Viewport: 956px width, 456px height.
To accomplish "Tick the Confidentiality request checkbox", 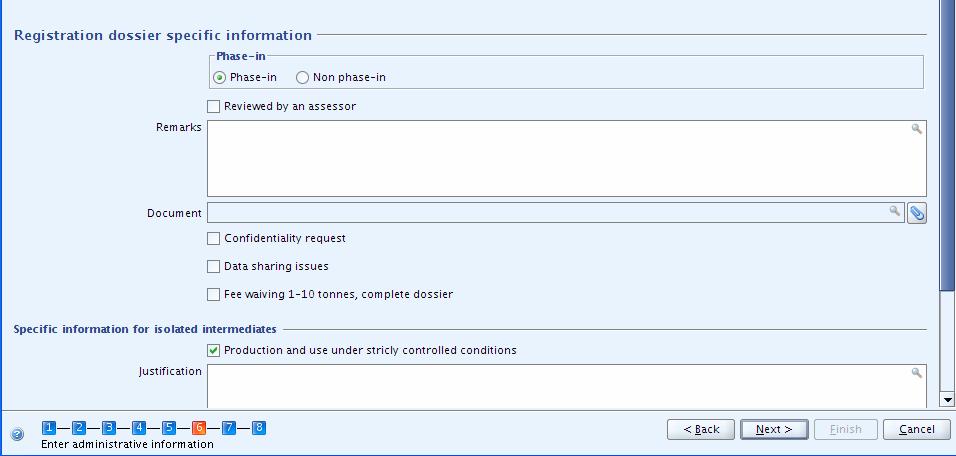I will click(213, 238).
